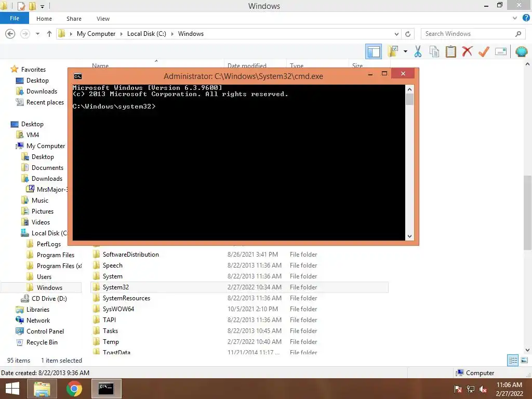Select Users folder in navigation tree
Viewport: 532px width, 399px height.
coord(44,276)
